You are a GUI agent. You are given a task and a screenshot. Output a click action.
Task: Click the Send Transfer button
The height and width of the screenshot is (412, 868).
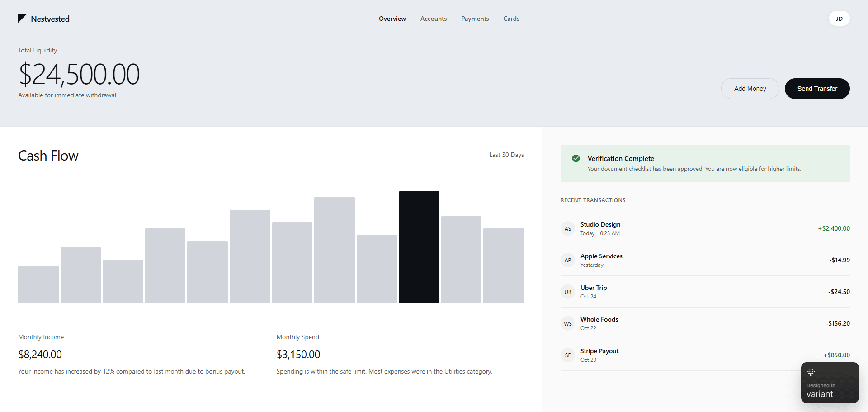point(817,89)
